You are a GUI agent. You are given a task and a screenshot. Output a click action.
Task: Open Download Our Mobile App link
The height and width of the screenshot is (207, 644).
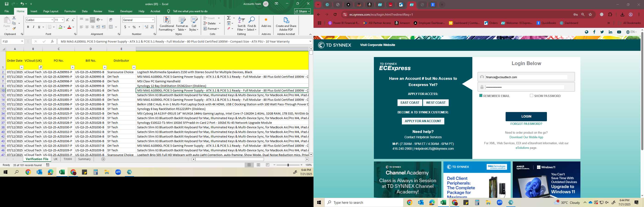coord(526,137)
